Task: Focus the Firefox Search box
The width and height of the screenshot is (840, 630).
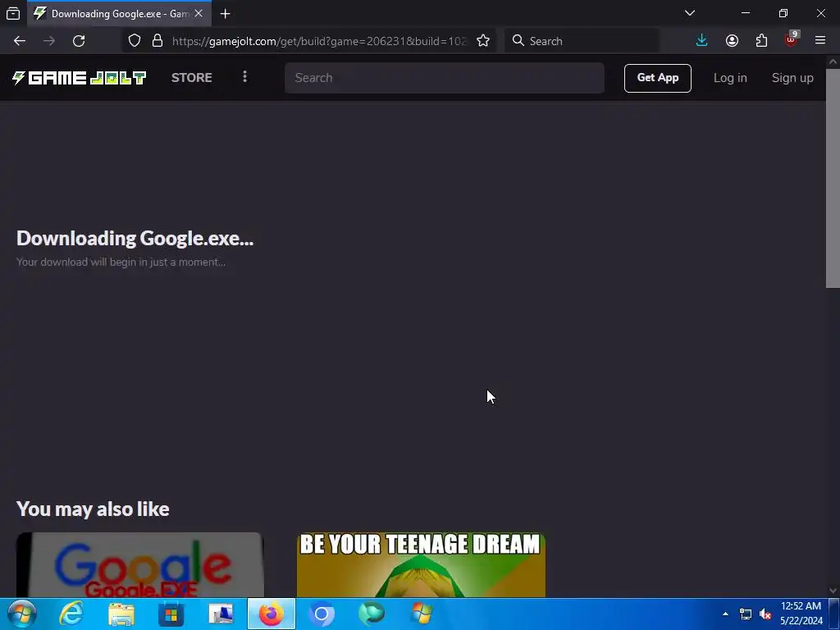Action: tap(582, 41)
